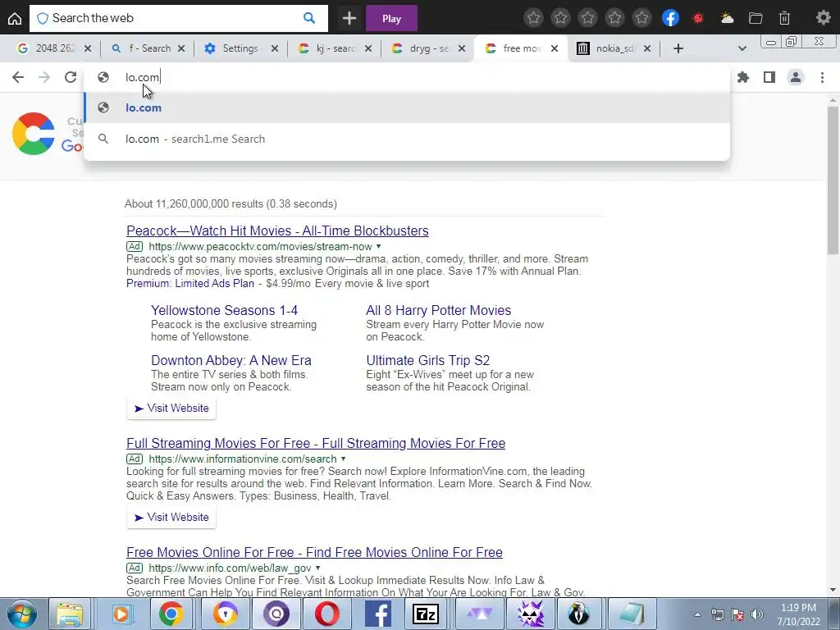Click Visit Website under Peacock ad
Screen dimensions: 840x630
pos(171,409)
